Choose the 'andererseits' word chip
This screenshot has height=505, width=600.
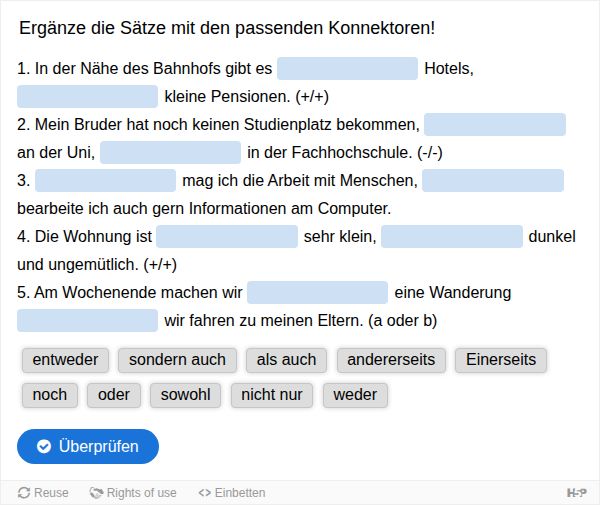[391, 360]
